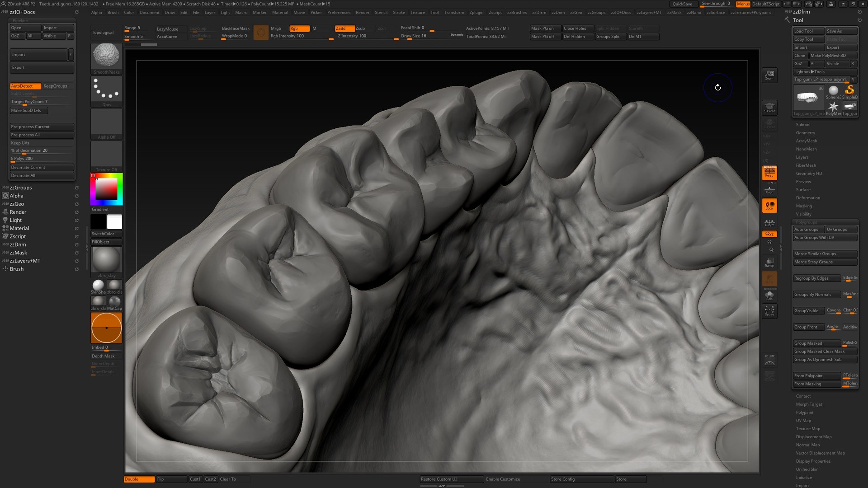
Task: Select the SkinShade material ball
Action: [x=98, y=286]
